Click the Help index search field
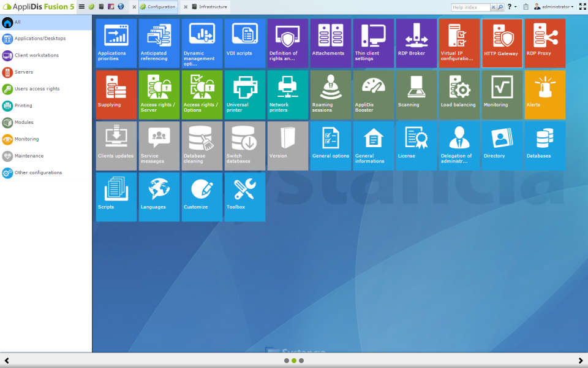 point(470,7)
